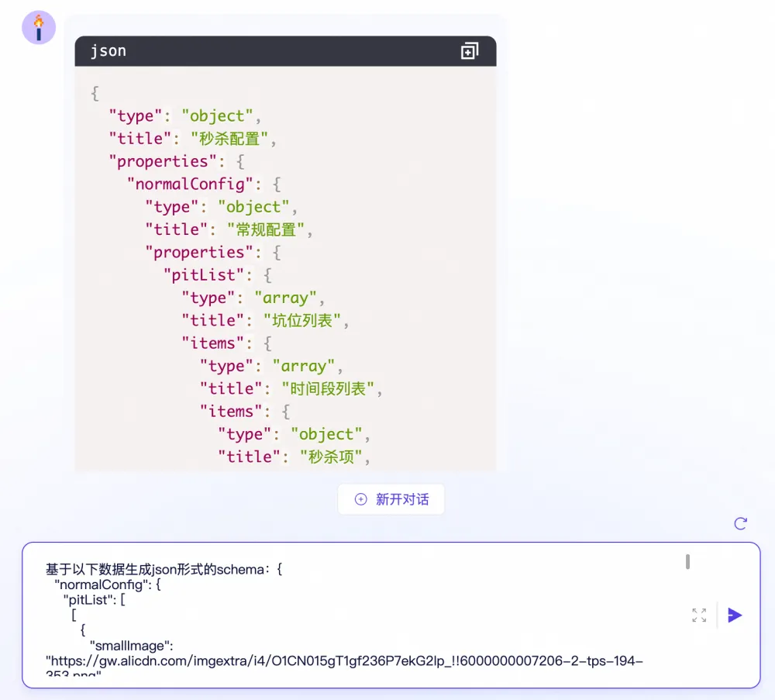The height and width of the screenshot is (700, 775).
Task: Click the "normalConfig" key in code
Action: (190, 184)
